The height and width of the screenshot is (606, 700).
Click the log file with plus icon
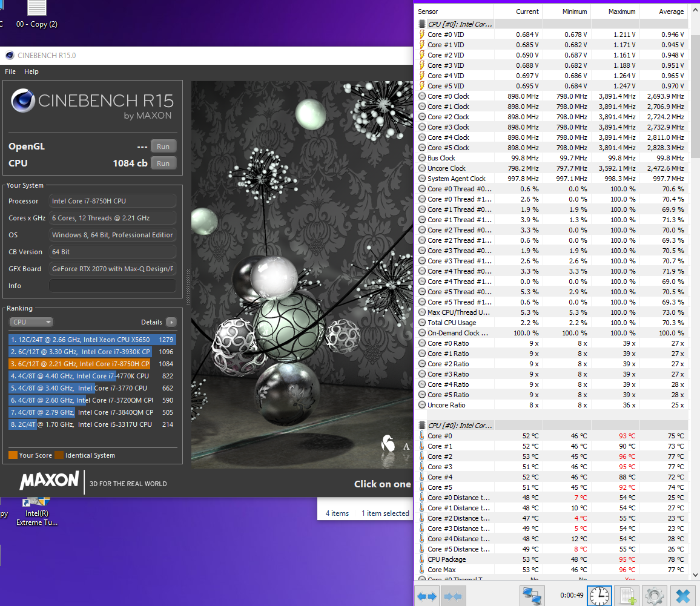point(627,596)
